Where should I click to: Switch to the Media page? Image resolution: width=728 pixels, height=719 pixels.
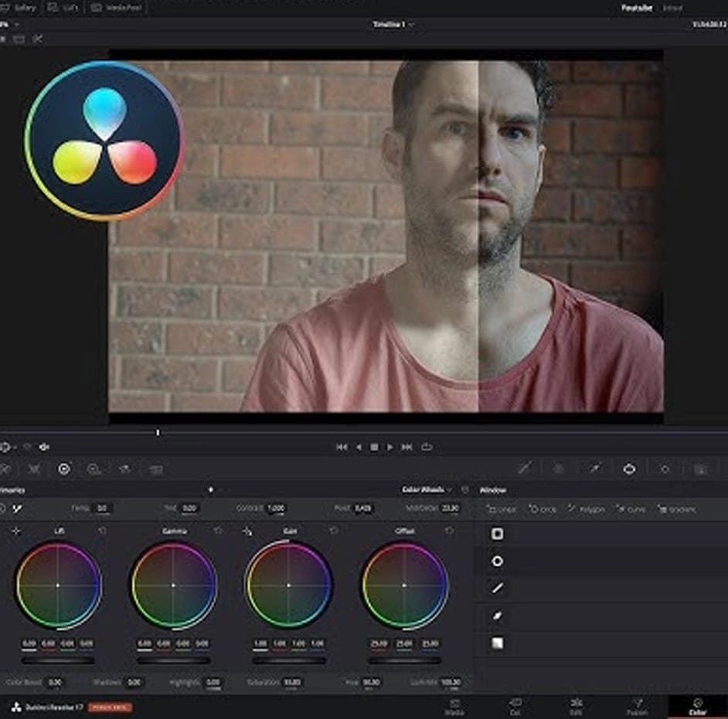tap(454, 707)
